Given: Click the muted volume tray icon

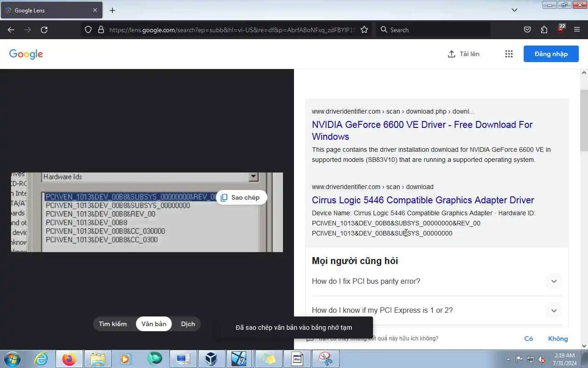Looking at the screenshot, I should (542, 359).
